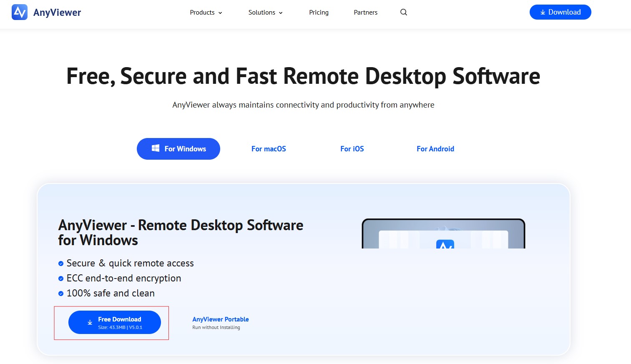
Task: Click the main "Free, Secure and Fast" headline
Action: pos(303,76)
